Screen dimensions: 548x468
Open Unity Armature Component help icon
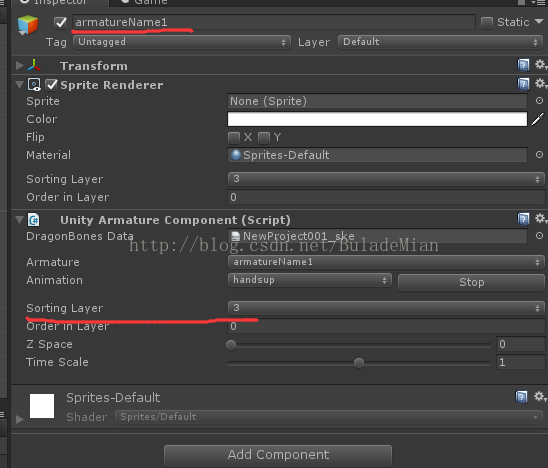click(x=523, y=219)
